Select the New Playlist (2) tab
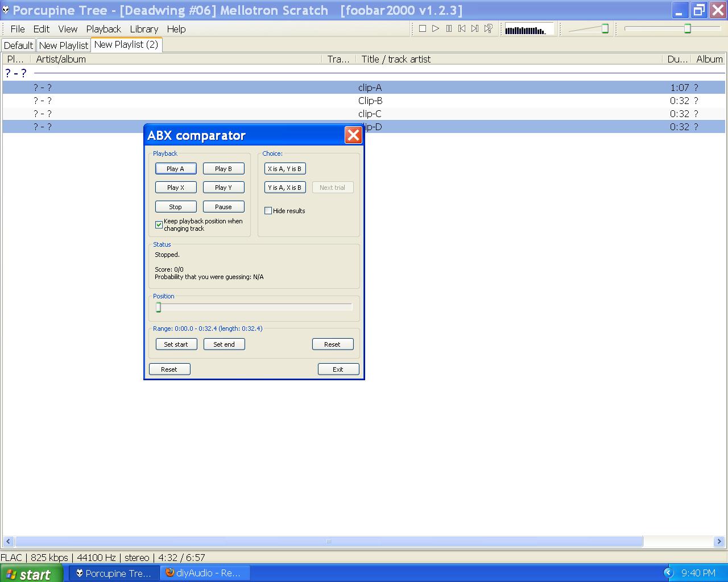Viewport: 728px width, 582px height. click(126, 44)
